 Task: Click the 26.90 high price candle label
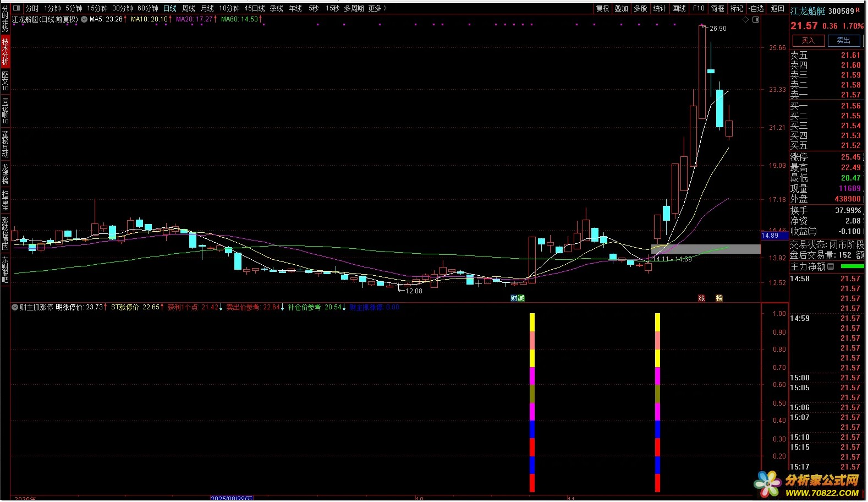[x=718, y=29]
